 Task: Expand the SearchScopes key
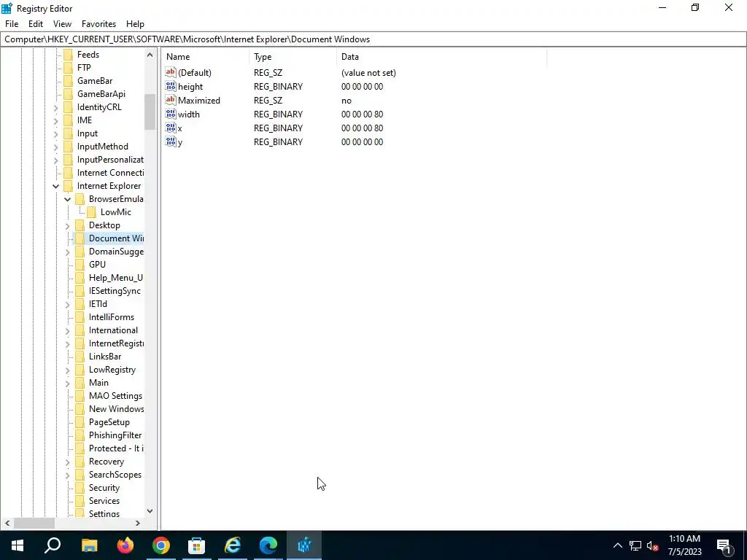(x=68, y=475)
